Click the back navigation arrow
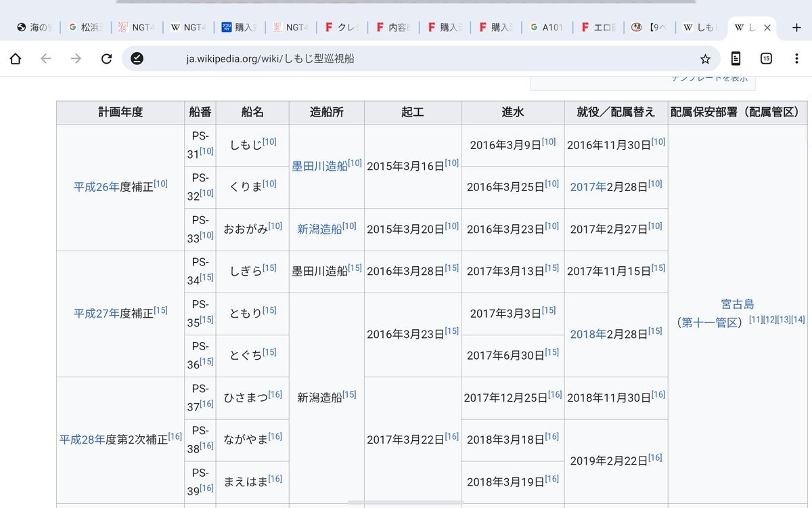This screenshot has width=812, height=508. (x=46, y=59)
